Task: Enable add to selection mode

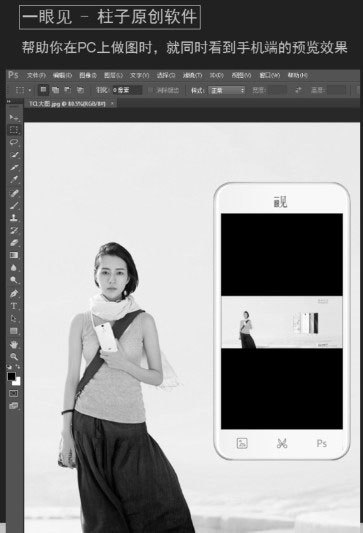Action: pos(55,90)
